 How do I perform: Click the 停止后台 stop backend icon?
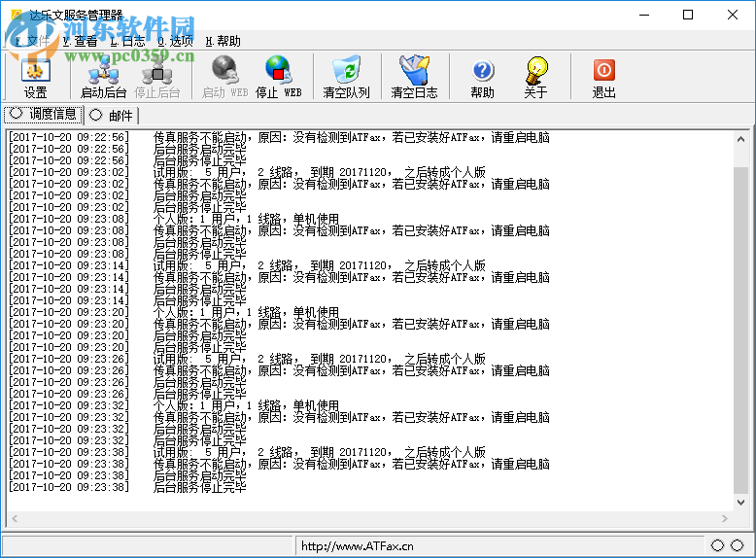pos(157,77)
